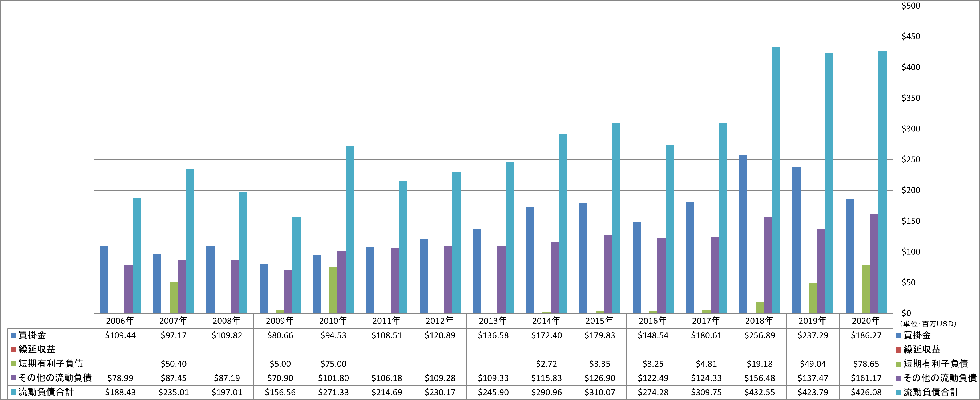This screenshot has width=980, height=400.
Task: Click the 2011年 column header
Action: click(x=386, y=321)
